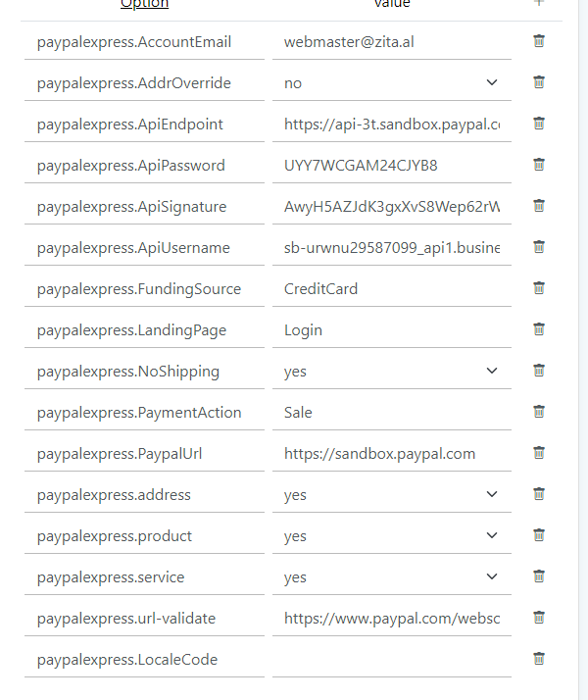The width and height of the screenshot is (588, 700).
Task: Delete the paypalexpress.FundingSource option
Action: click(539, 288)
